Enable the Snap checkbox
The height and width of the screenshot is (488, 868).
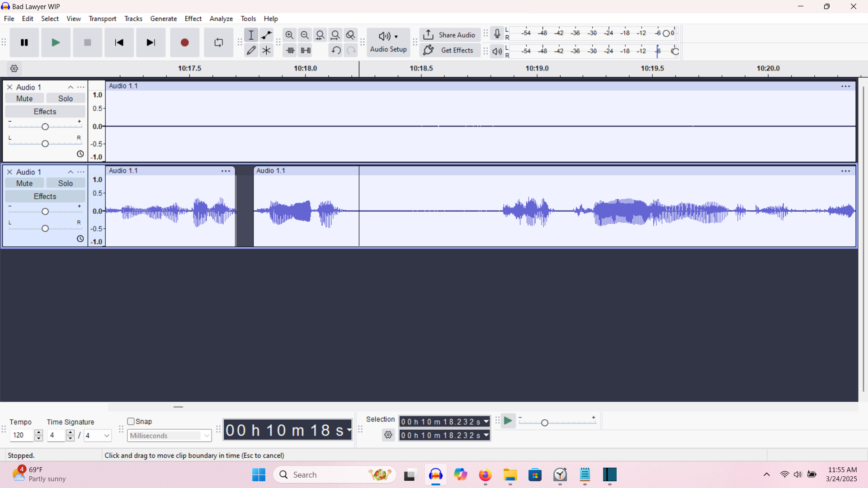pyautogui.click(x=131, y=421)
